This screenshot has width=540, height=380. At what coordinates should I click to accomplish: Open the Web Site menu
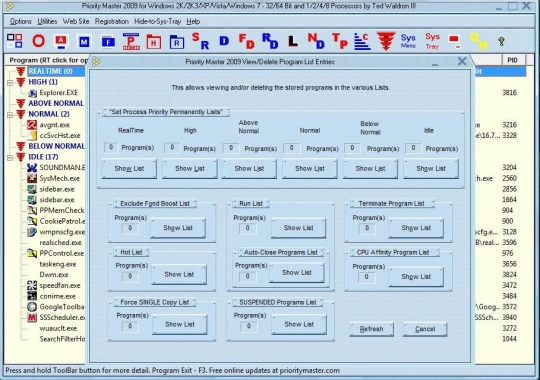point(76,21)
